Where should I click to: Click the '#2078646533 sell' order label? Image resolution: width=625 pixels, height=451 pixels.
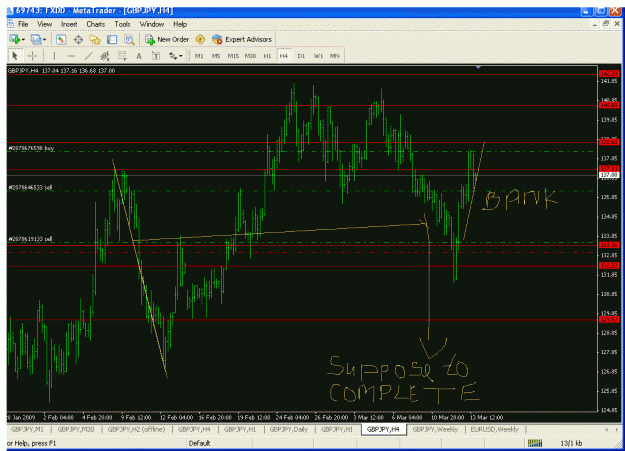pyautogui.click(x=30, y=187)
